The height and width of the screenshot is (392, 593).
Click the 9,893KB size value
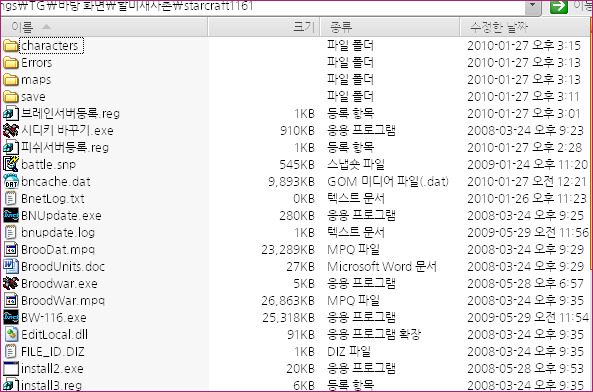click(x=291, y=182)
